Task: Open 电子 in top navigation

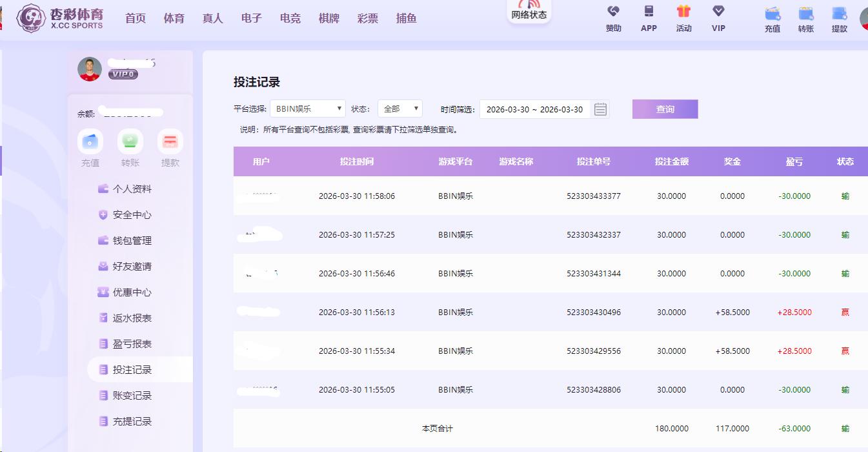Action: (252, 18)
